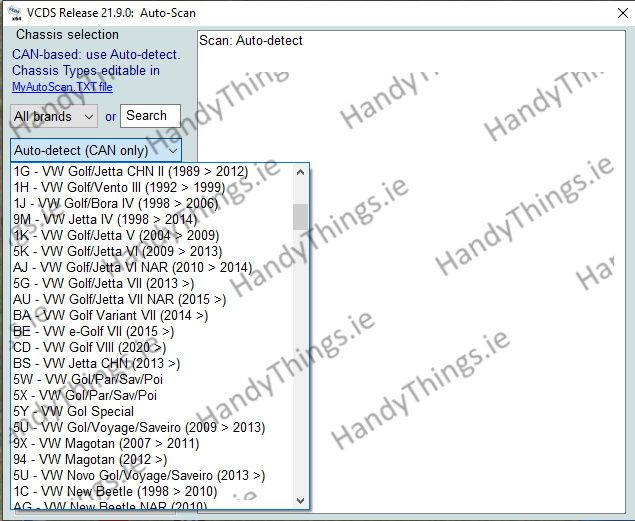Viewport: 635px width, 521px height.
Task: Select BS - VW Jetta CHN
Action: click(152, 364)
